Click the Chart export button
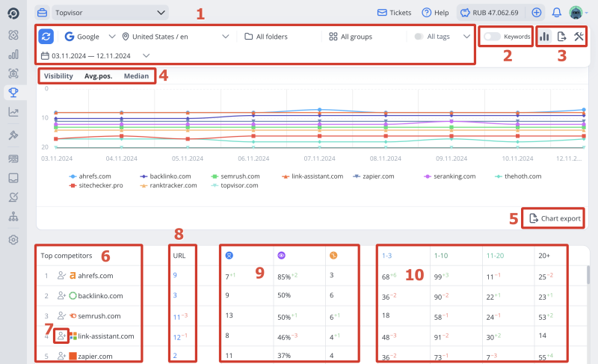Screen dimensions: 598x364 pos(555,218)
